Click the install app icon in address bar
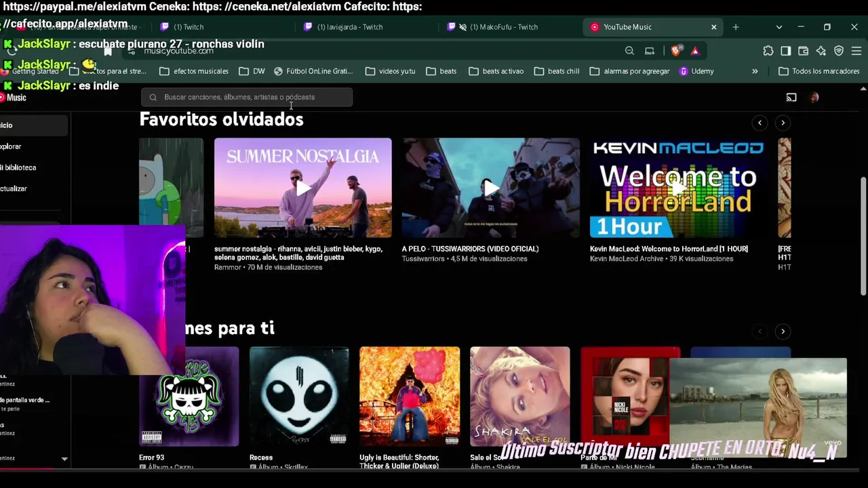 pyautogui.click(x=650, y=51)
